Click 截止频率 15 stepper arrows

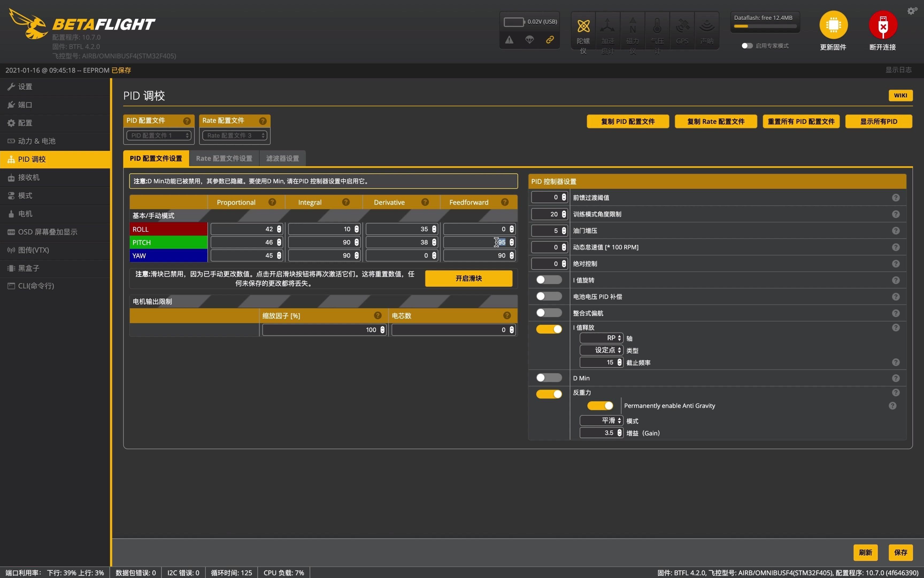(x=619, y=362)
